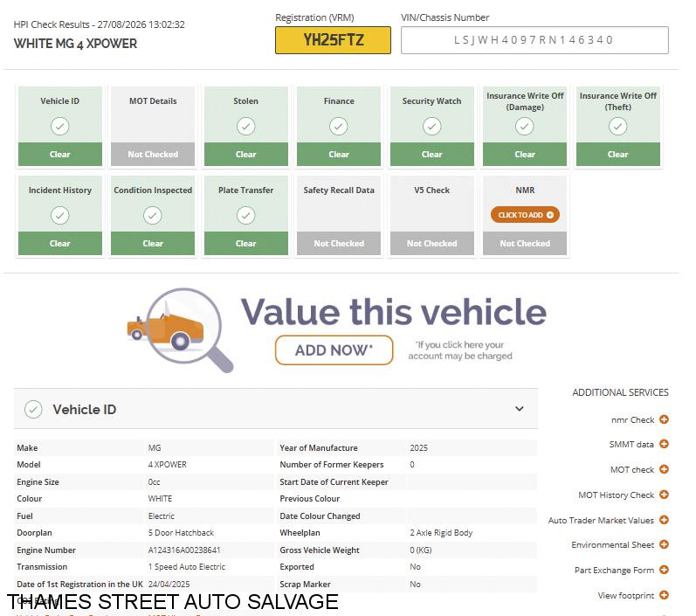696x616 pixels.
Task: Open the MOT History Check link
Action: coord(617,495)
